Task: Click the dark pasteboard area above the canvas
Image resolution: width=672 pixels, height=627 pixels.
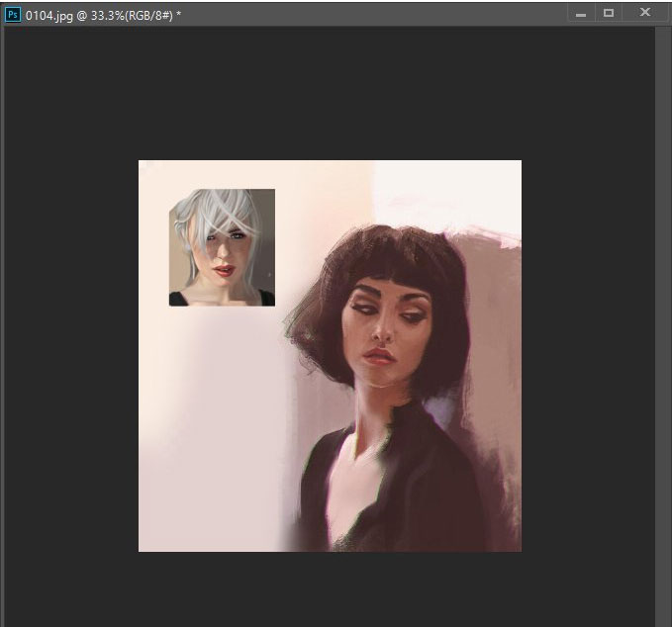Action: [330, 92]
